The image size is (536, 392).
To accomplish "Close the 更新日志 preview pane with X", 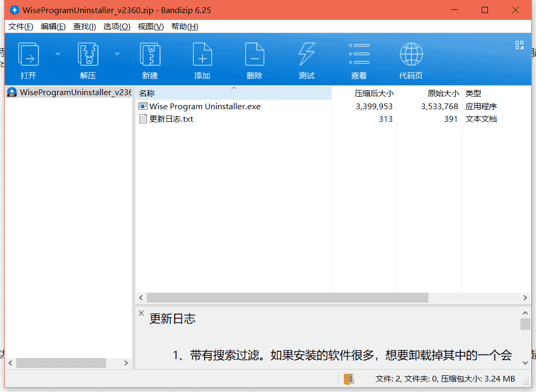I will 141,313.
